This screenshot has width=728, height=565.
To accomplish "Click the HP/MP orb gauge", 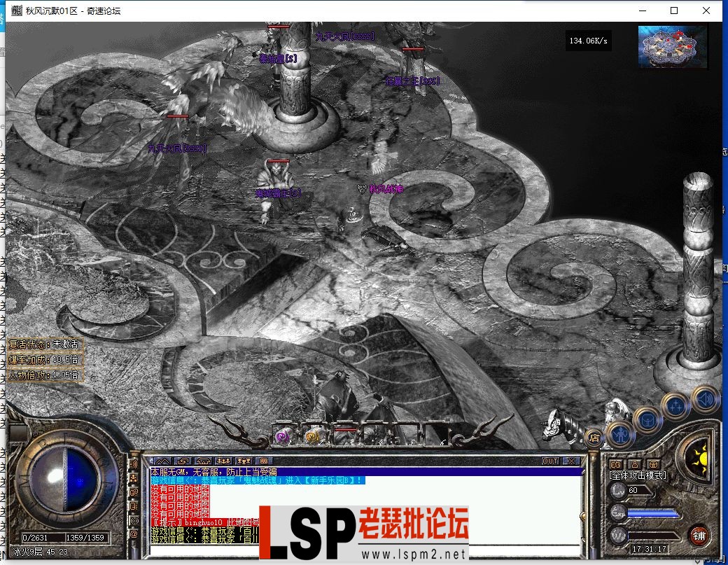I will click(66, 477).
